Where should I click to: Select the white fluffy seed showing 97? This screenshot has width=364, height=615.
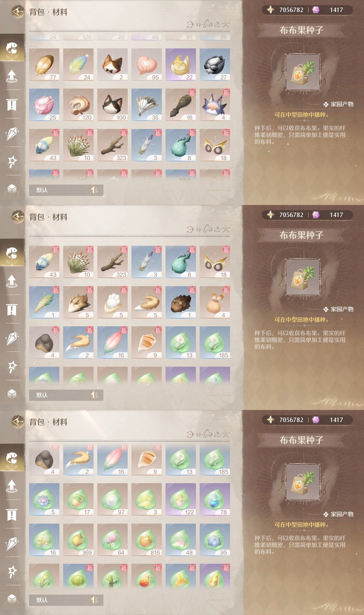(112, 499)
